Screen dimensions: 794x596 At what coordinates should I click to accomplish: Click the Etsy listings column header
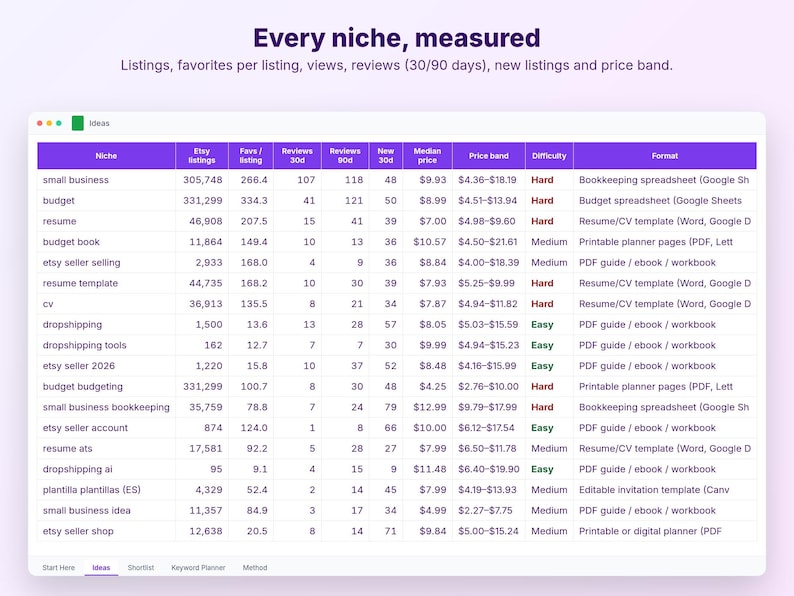202,156
